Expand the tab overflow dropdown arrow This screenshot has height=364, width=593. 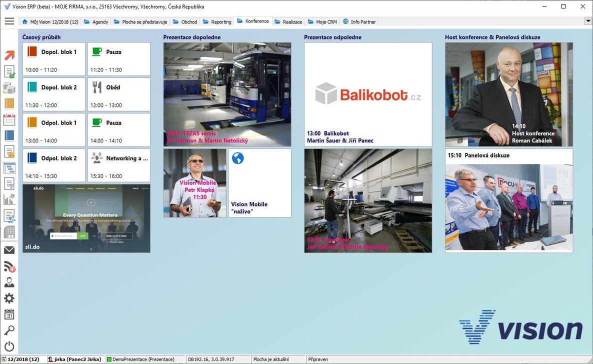(588, 21)
